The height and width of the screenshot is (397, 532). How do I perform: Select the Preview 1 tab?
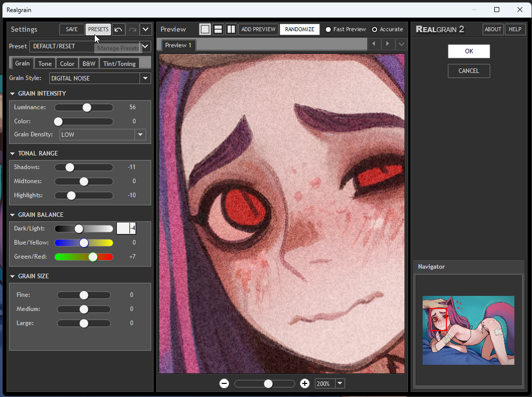point(178,45)
